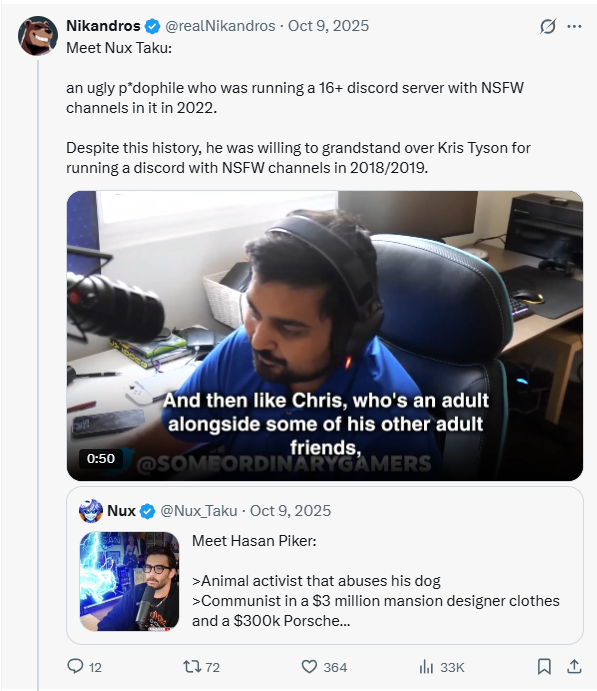This screenshot has width=597, height=691.
Task: Click Nux's blue verified checkmark
Action: [148, 511]
